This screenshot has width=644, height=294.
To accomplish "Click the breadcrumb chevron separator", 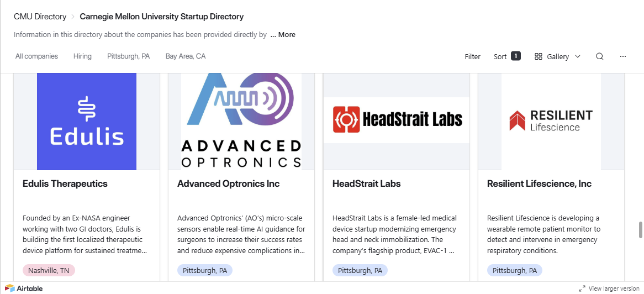I will click(x=73, y=17).
